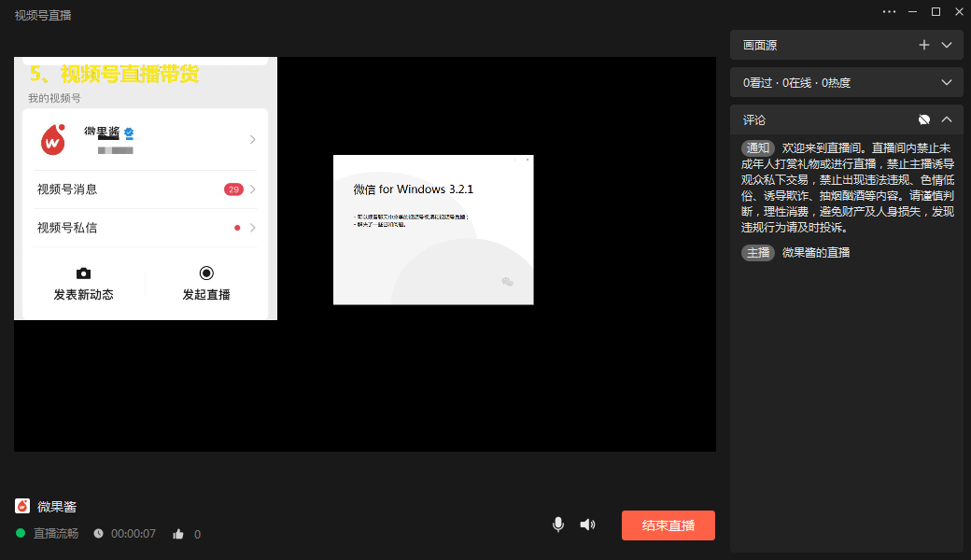Close the 视频号直播 window
This screenshot has height=560, width=971.
[x=959, y=12]
